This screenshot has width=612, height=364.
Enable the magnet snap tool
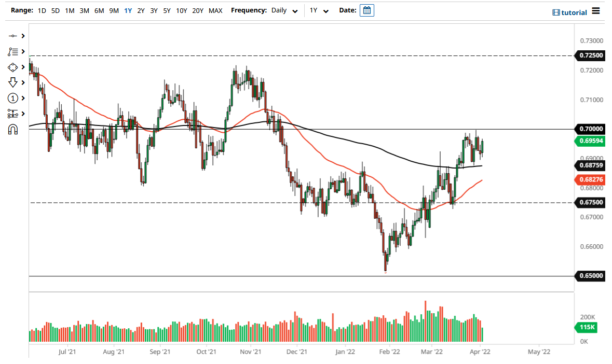[x=13, y=129]
